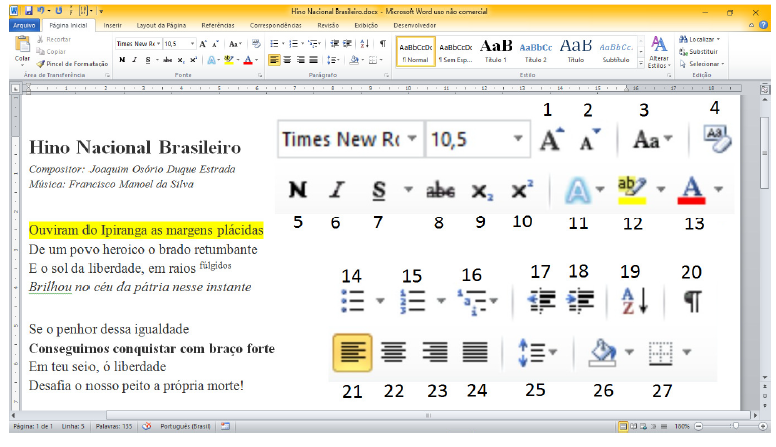Screen dimensions: 776x447
Task: Click the small ribbon's shading paint bucket icon
Action: click(353, 60)
